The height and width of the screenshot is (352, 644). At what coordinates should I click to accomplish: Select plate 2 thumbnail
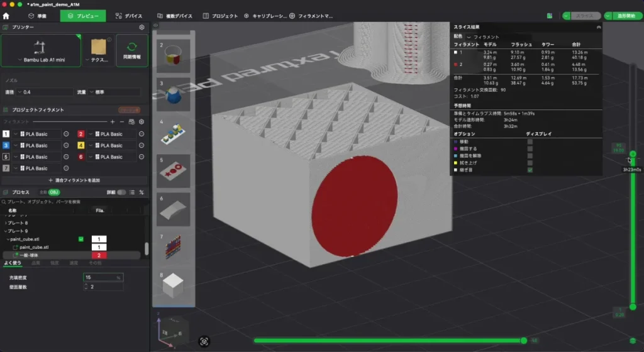coord(174,55)
